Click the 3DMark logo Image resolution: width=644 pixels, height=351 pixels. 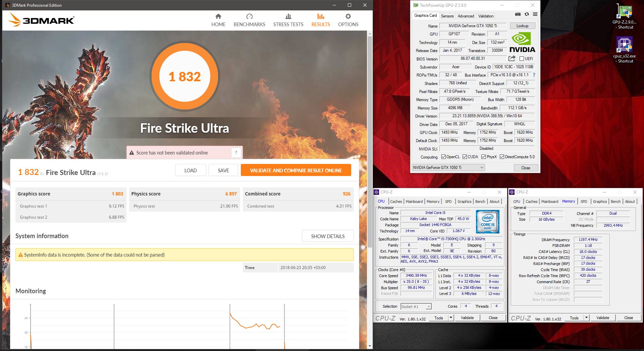[x=41, y=20]
